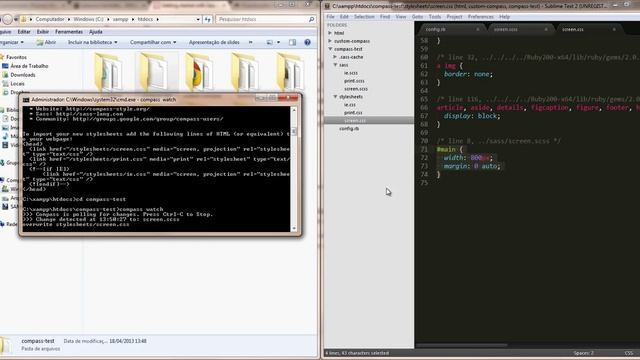
Task: Click the magnifier icon in Explorer search
Action: click(311, 19)
